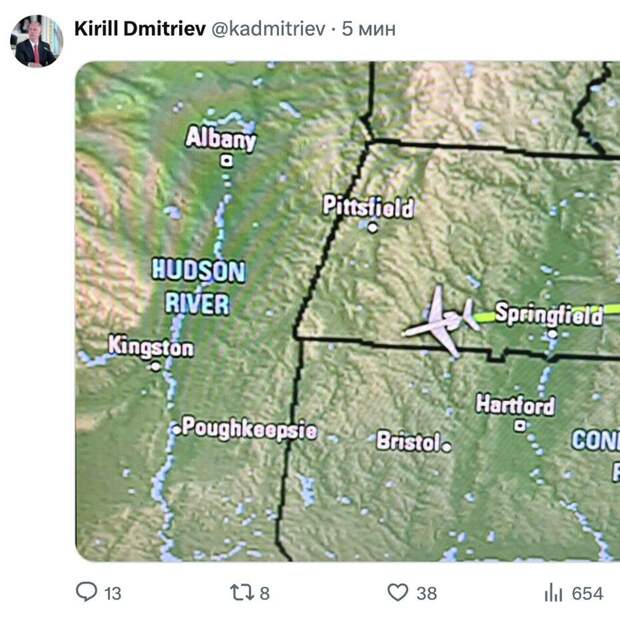The height and width of the screenshot is (620, 620).
Task: Click the like count 38
Action: tap(427, 594)
